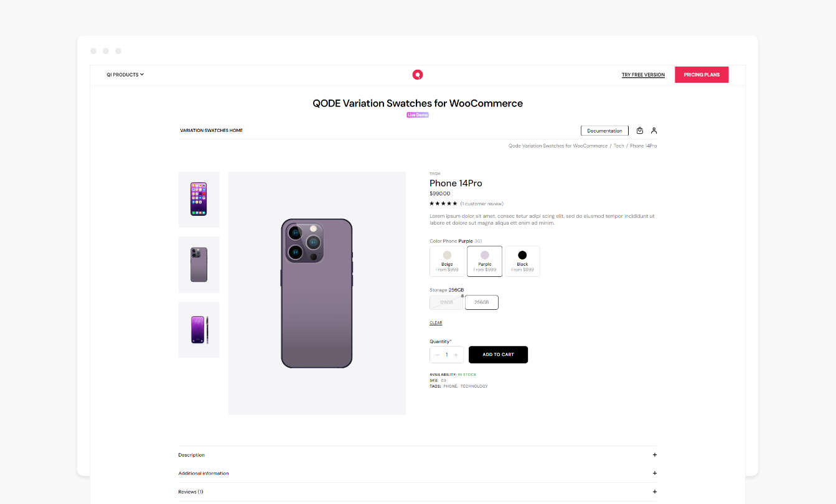Click the Try Free Version link

pos(643,75)
